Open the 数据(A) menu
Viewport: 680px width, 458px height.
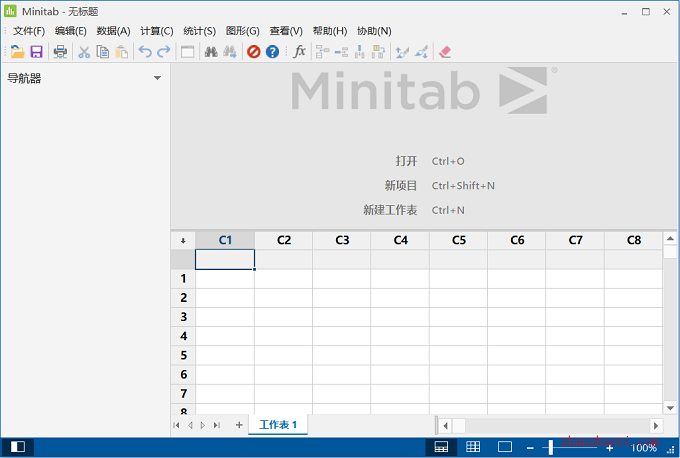point(113,31)
